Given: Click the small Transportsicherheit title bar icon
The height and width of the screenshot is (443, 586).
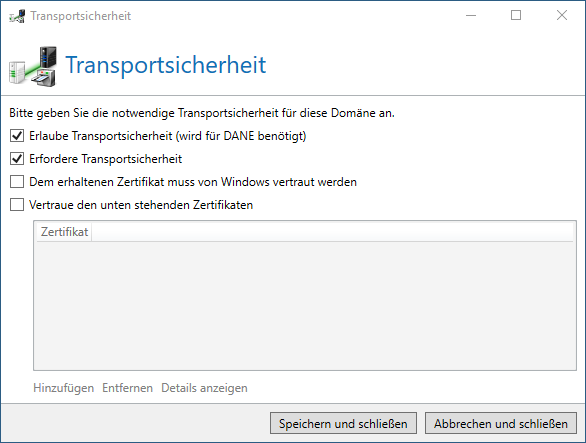Looking at the screenshot, I should point(17,16).
